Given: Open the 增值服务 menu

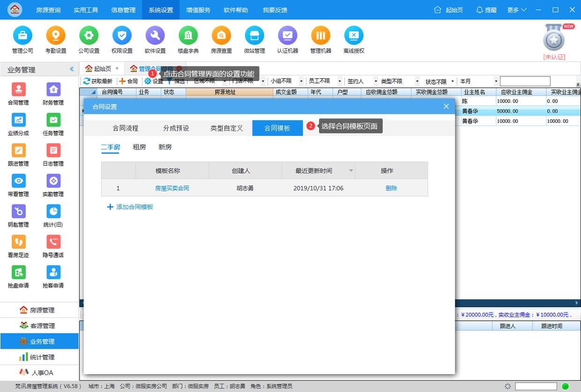Looking at the screenshot, I should click(x=197, y=9).
